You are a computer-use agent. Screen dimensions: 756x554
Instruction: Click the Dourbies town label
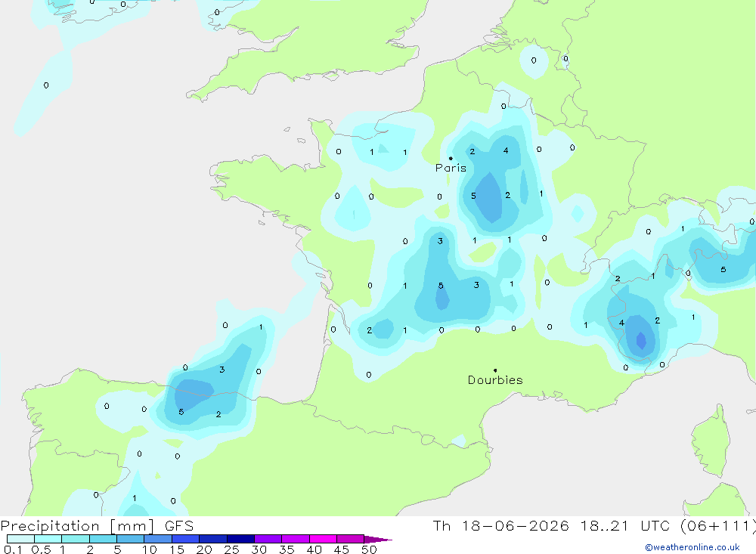[495, 380]
